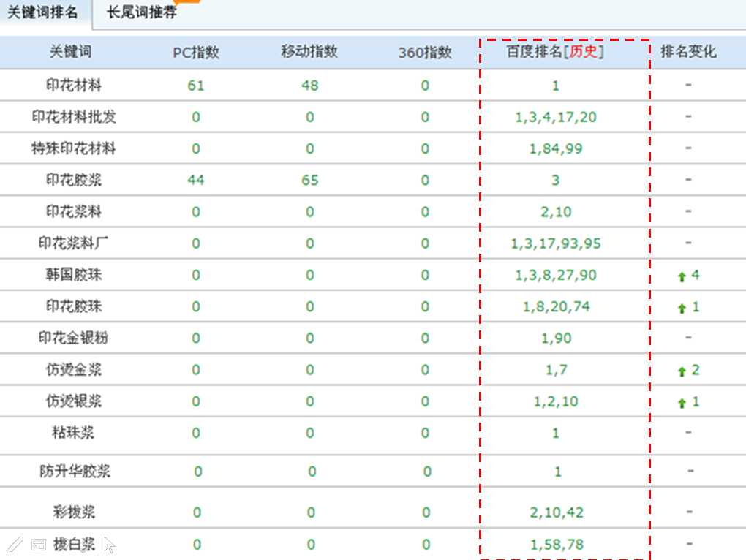Switch to the 关键词排名 tab
Viewport: 746px width, 560px height.
tap(42, 12)
